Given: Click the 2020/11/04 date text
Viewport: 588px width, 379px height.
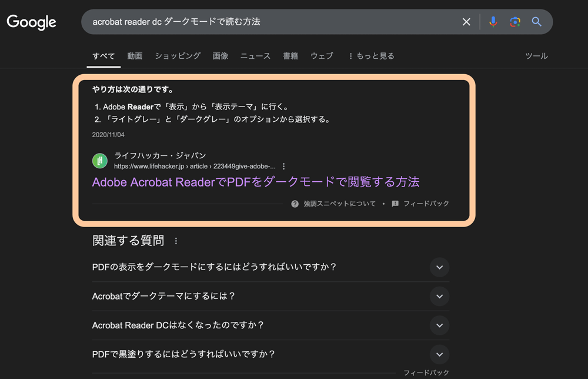Looking at the screenshot, I should pyautogui.click(x=108, y=135).
